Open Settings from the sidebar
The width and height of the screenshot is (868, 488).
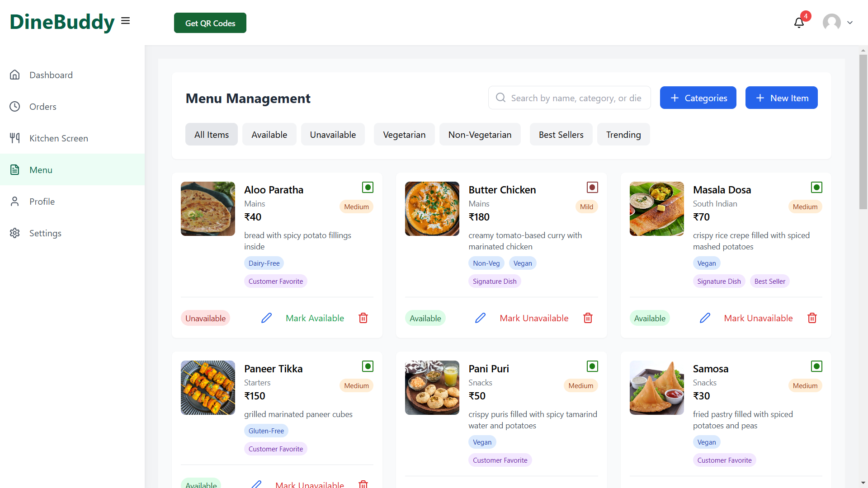[x=72, y=233]
